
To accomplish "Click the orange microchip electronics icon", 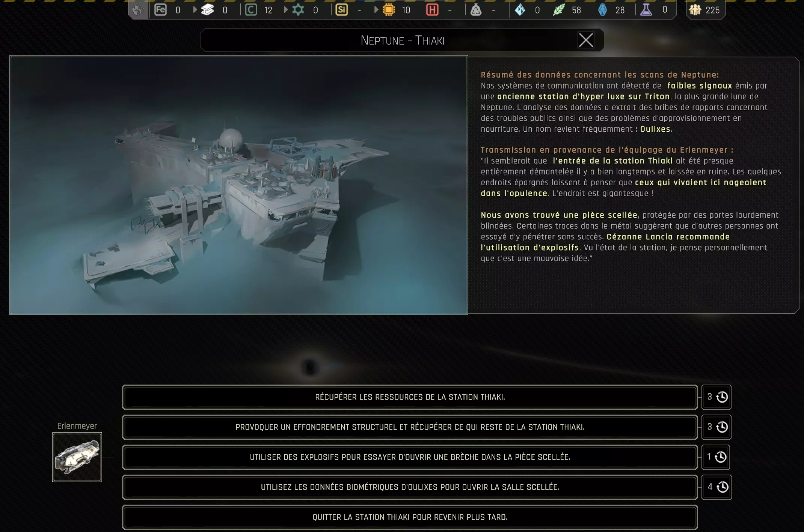I will coord(389,10).
